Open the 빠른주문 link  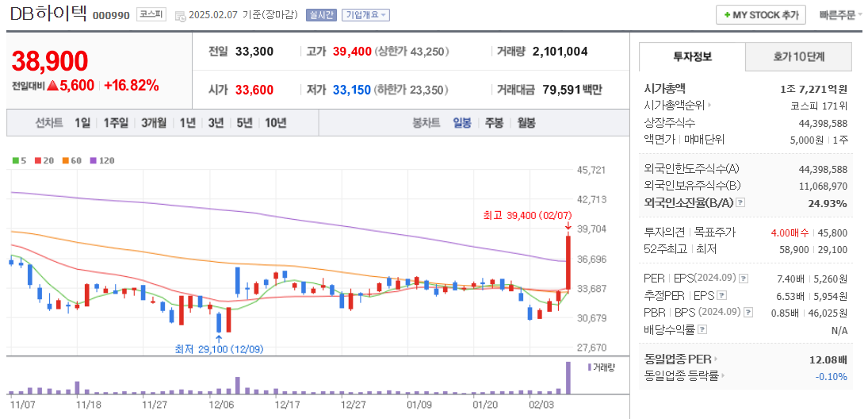[x=838, y=15]
